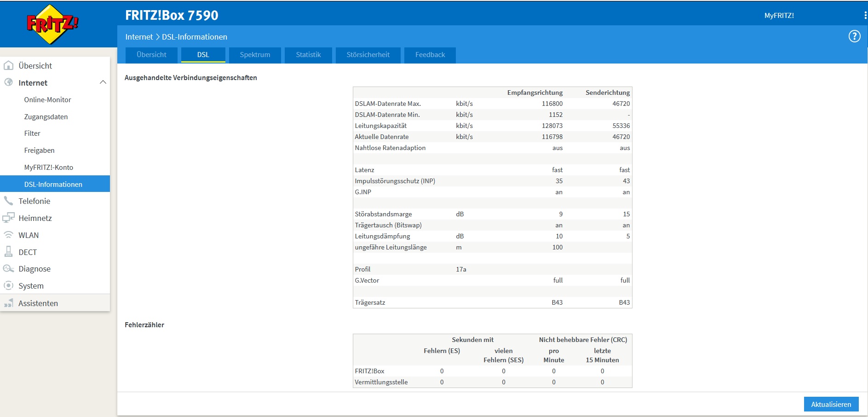Open the Feedback tab
The height and width of the screenshot is (417, 868).
430,55
